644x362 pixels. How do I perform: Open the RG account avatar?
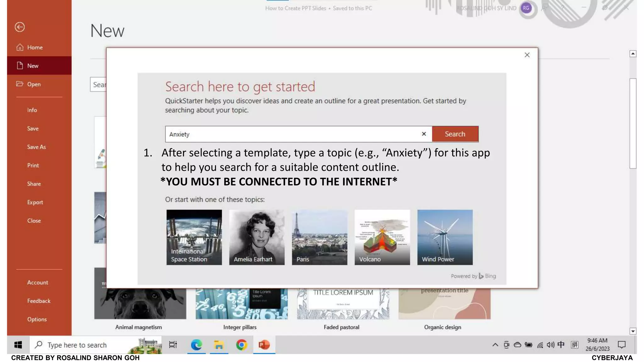pyautogui.click(x=526, y=8)
